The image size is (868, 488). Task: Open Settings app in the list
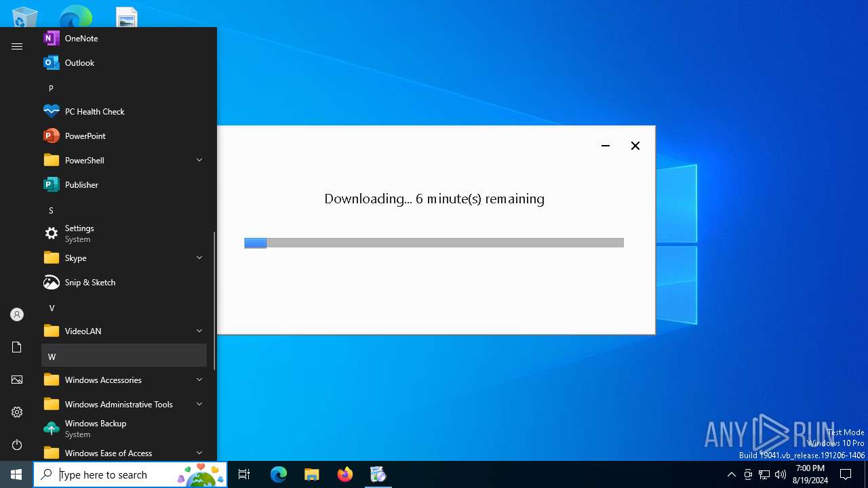pyautogui.click(x=124, y=234)
